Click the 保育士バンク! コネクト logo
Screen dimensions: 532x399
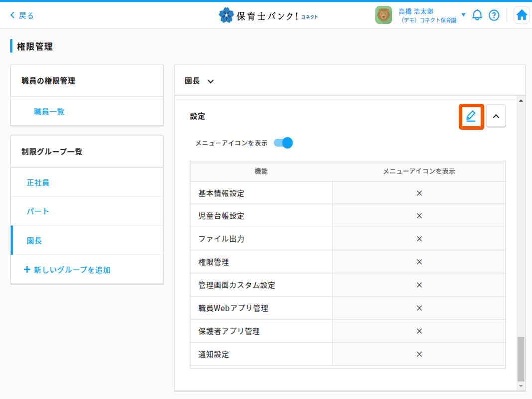(268, 15)
